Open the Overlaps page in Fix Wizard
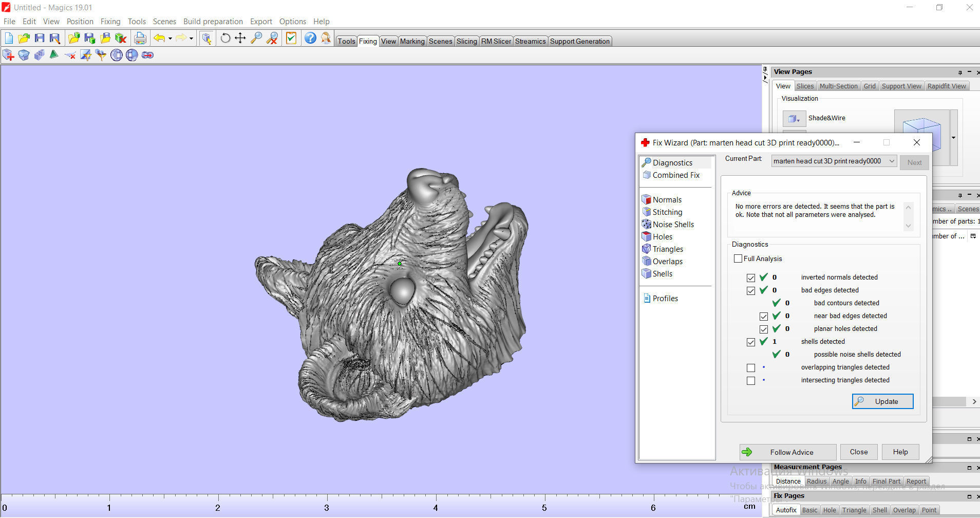 pyautogui.click(x=667, y=261)
